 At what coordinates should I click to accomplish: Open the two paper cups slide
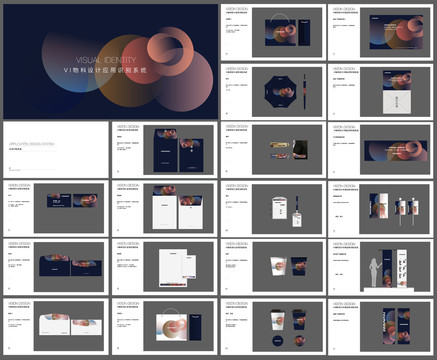coord(273,267)
